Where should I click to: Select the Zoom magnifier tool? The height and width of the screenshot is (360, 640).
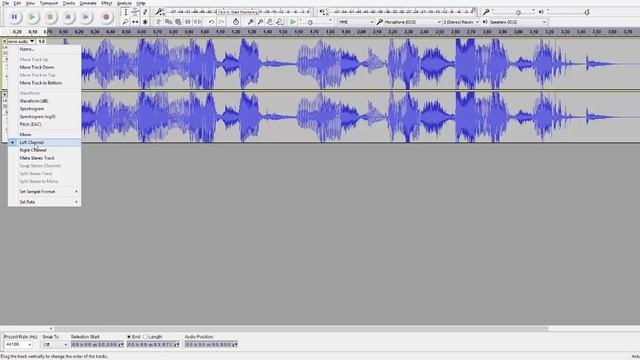coord(125,22)
